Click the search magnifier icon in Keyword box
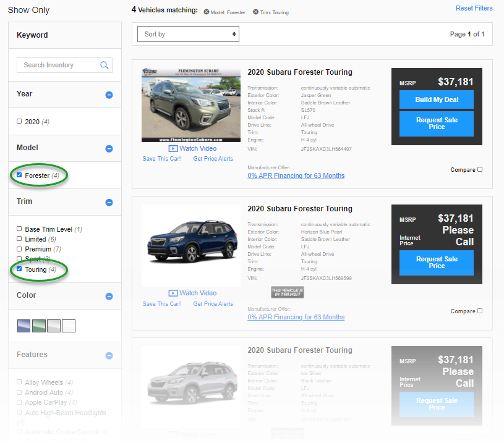The image size is (504, 443). pos(104,65)
